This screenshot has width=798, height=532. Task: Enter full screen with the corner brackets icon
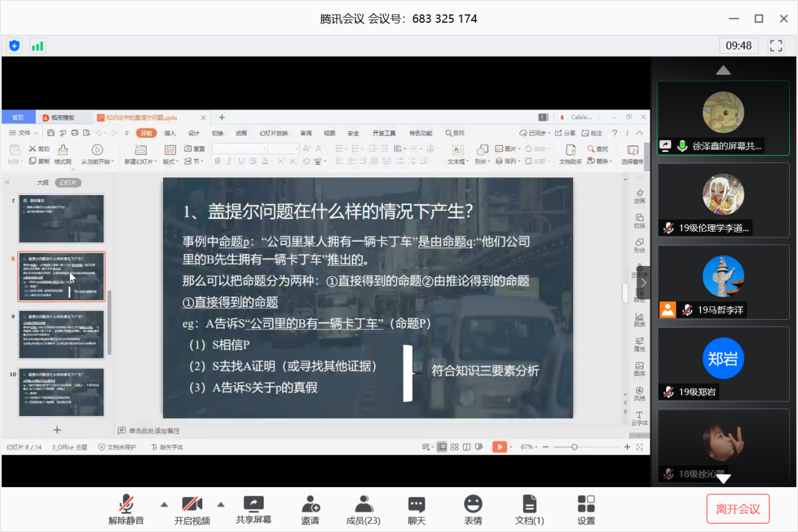(x=776, y=46)
